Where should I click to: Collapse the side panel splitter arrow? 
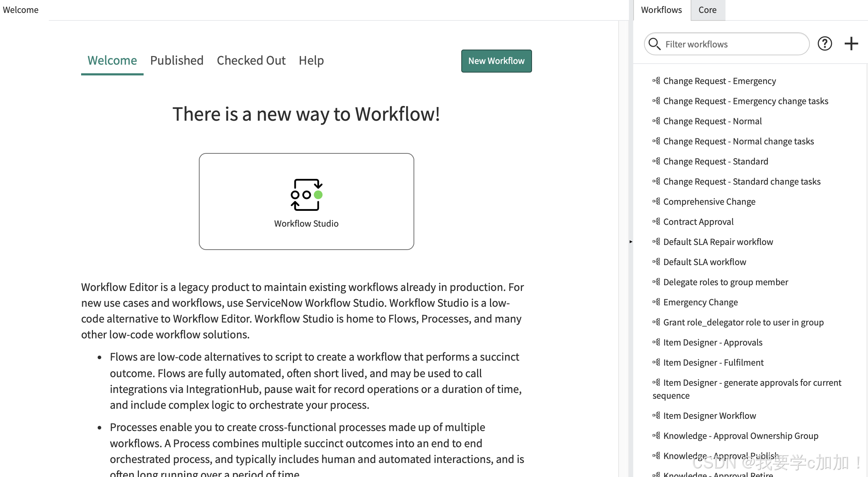click(x=631, y=242)
